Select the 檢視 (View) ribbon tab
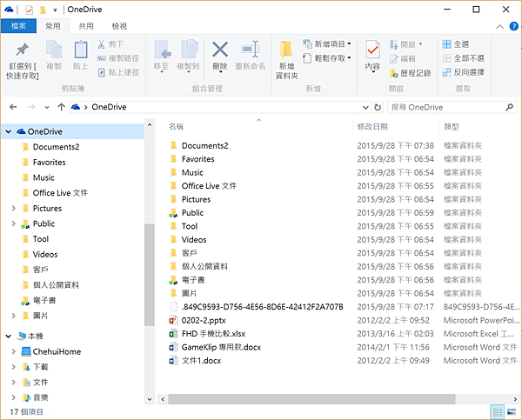The height and width of the screenshot is (420, 522). 119,26
